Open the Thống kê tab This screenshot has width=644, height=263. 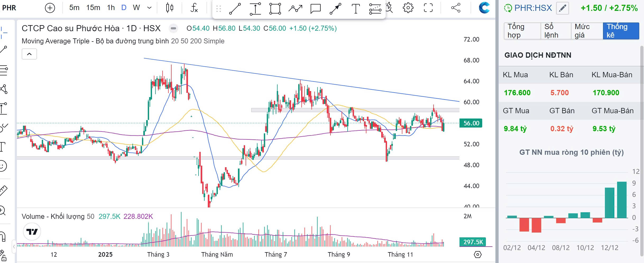pos(621,31)
